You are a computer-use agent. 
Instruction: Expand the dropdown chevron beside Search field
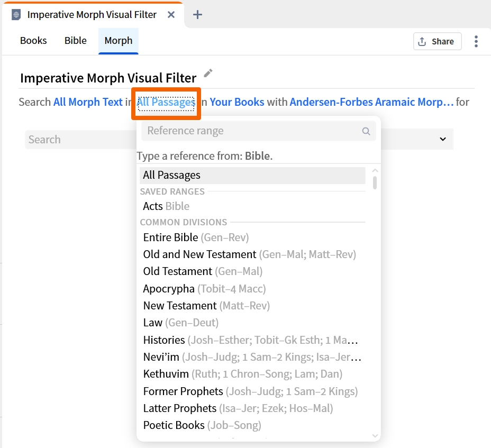(442, 139)
